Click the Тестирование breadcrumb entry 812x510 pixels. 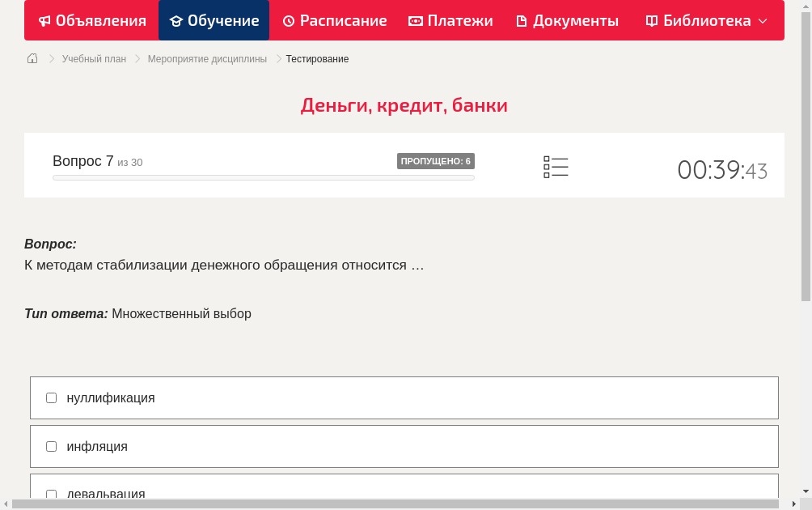click(x=316, y=58)
